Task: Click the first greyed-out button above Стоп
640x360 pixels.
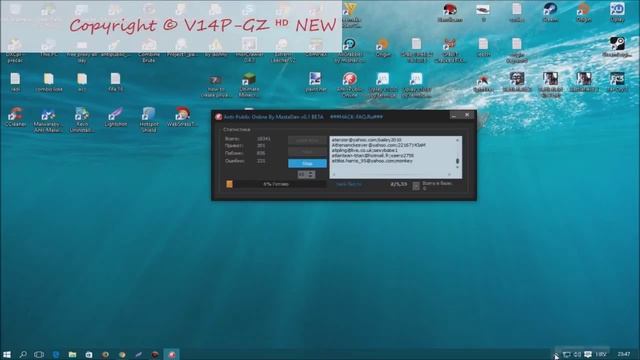Action: pyautogui.click(x=307, y=140)
